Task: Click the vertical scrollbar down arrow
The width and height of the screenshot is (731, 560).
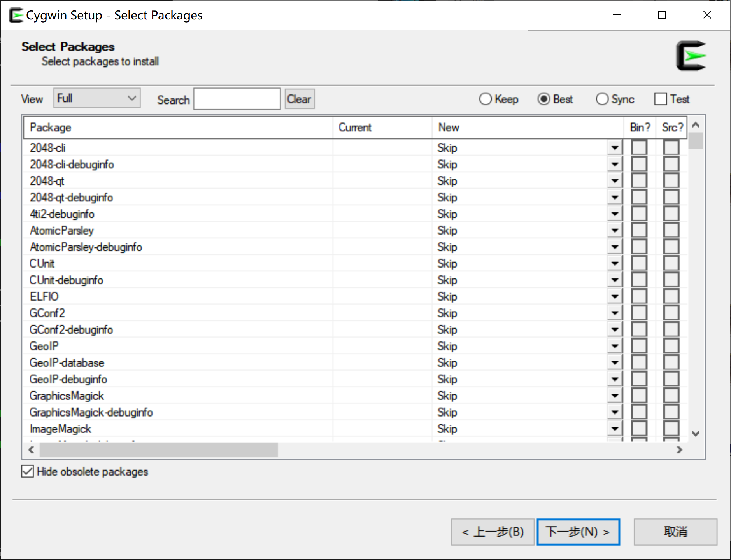Action: click(x=696, y=433)
